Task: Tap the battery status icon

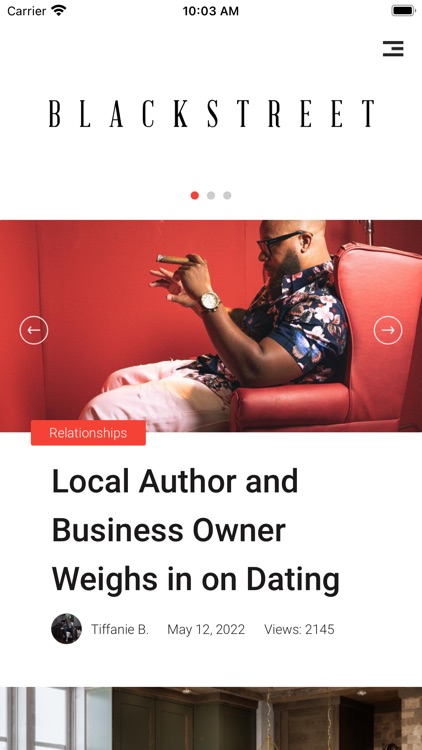Action: click(403, 11)
